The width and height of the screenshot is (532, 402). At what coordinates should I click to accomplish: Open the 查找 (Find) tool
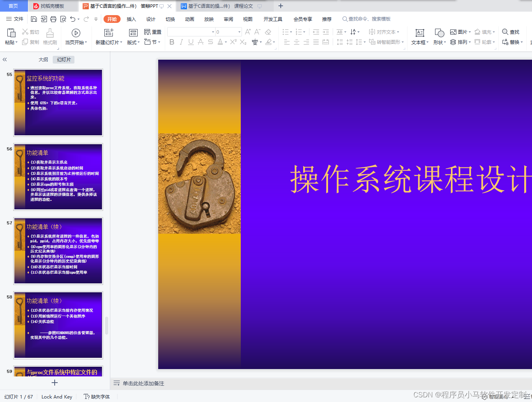511,32
